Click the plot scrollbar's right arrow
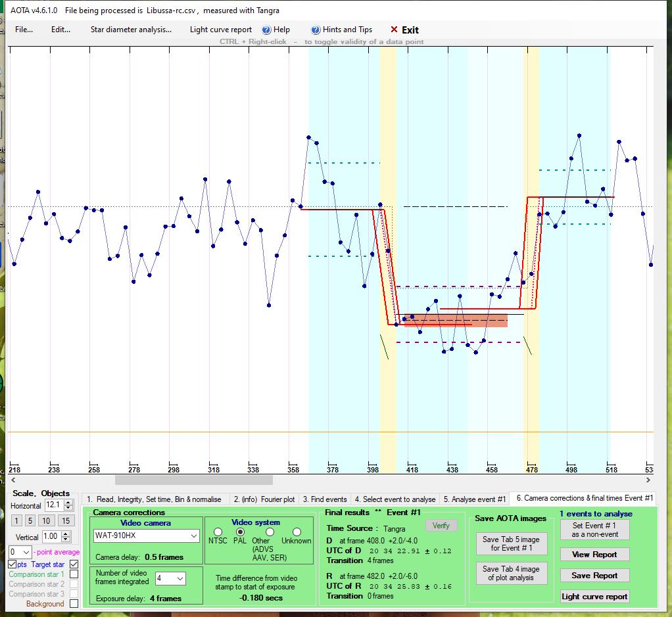 648,480
